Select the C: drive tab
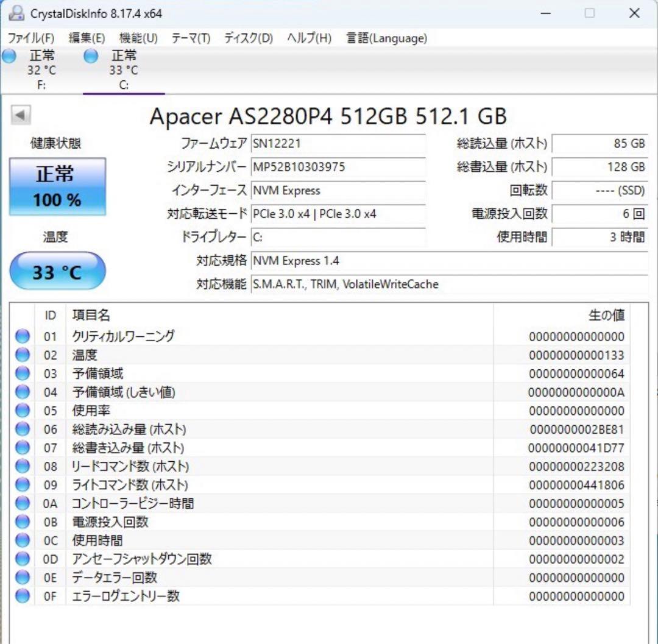The width and height of the screenshot is (658, 644). [123, 67]
